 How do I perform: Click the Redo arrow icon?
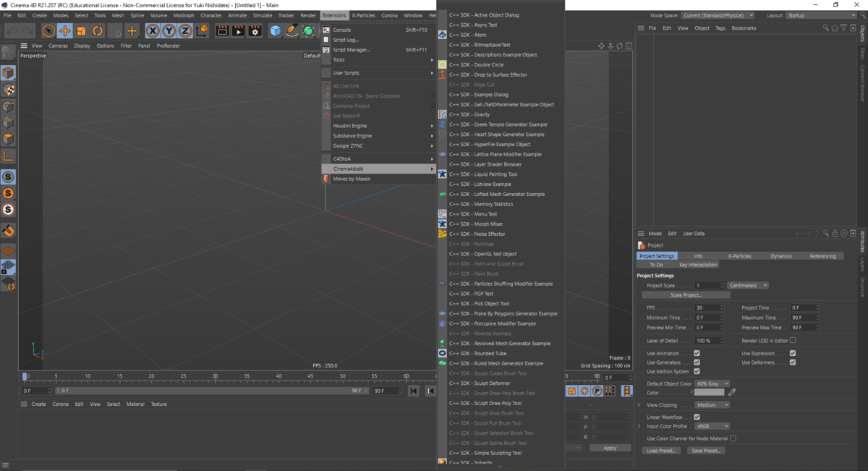click(x=27, y=30)
